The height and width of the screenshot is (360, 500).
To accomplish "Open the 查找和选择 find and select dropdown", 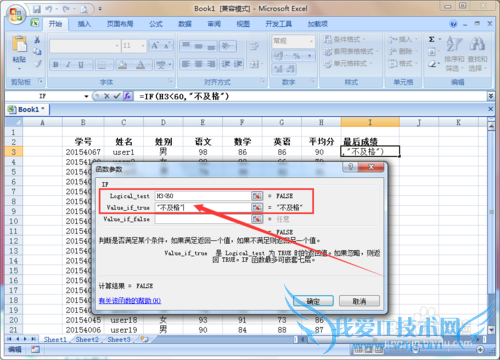I will 477,53.
